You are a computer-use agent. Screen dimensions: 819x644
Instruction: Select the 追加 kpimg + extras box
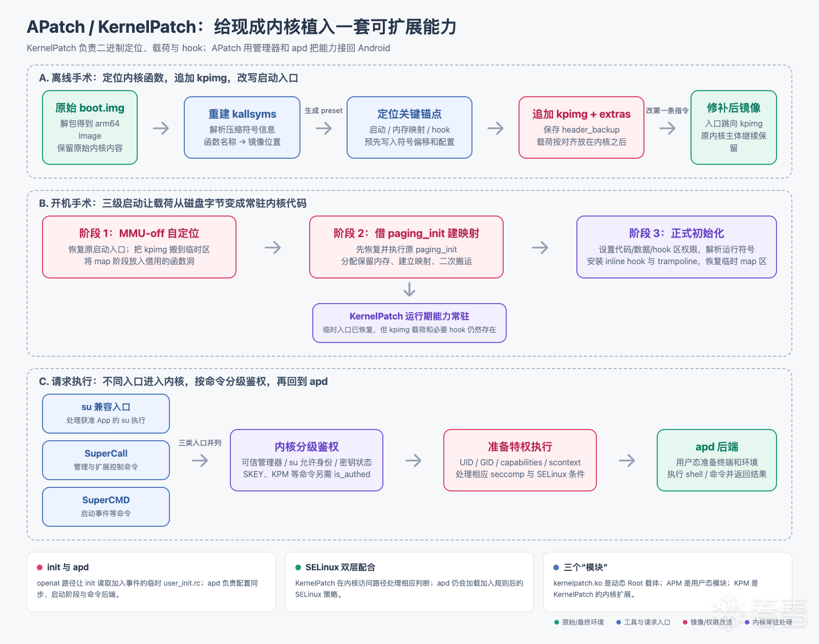pos(581,127)
